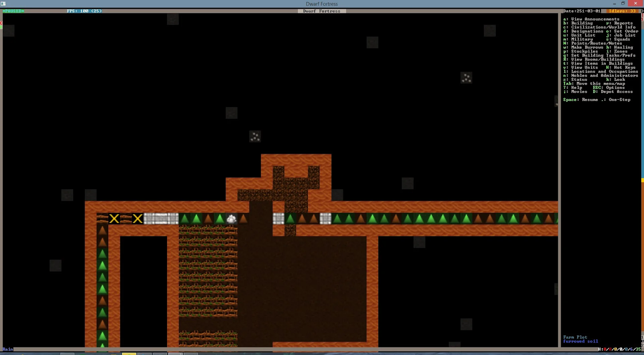Click the FPS: 100 (25) counter
This screenshot has width=644, height=355.
84,11
